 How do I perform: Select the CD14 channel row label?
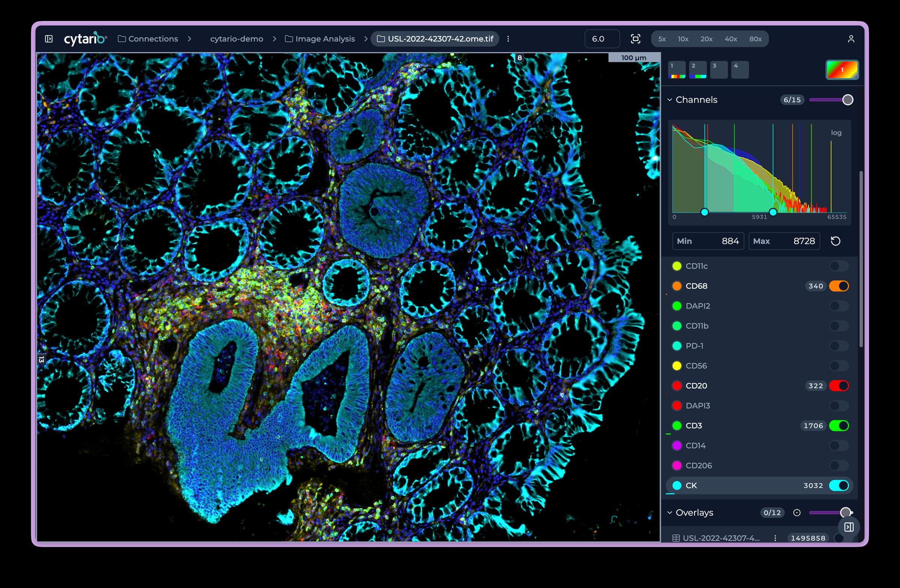[x=695, y=445]
